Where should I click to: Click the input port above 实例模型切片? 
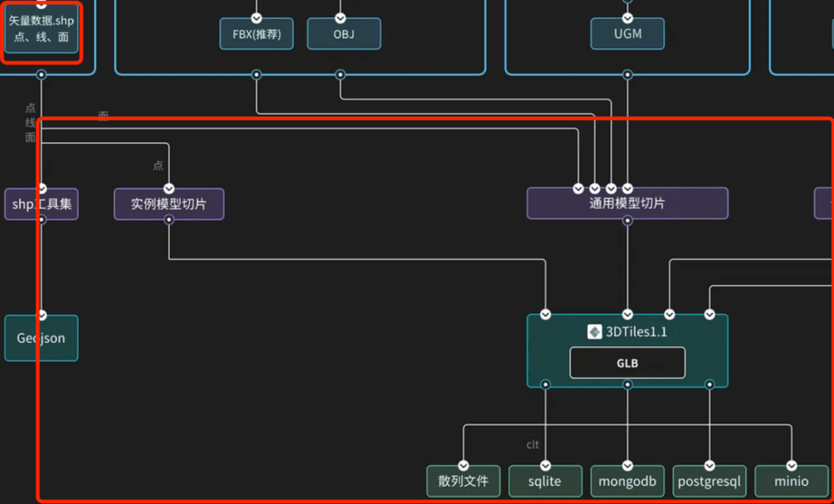click(169, 189)
